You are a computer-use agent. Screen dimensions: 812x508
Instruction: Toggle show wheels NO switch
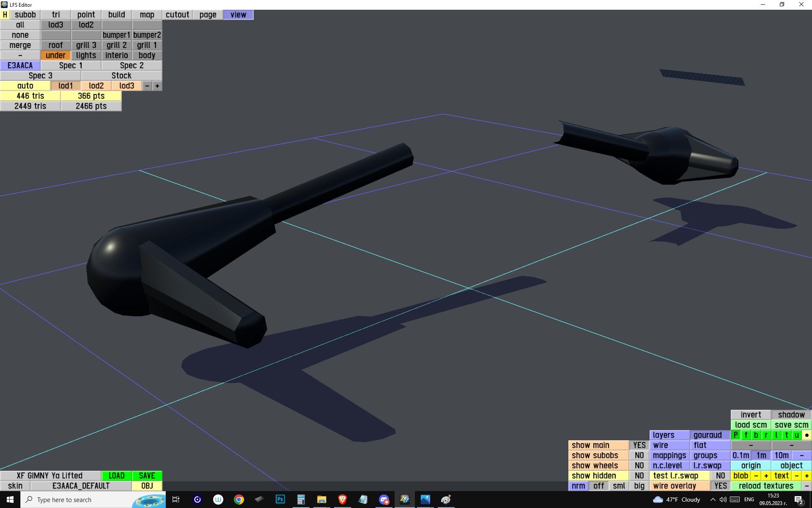coord(639,465)
